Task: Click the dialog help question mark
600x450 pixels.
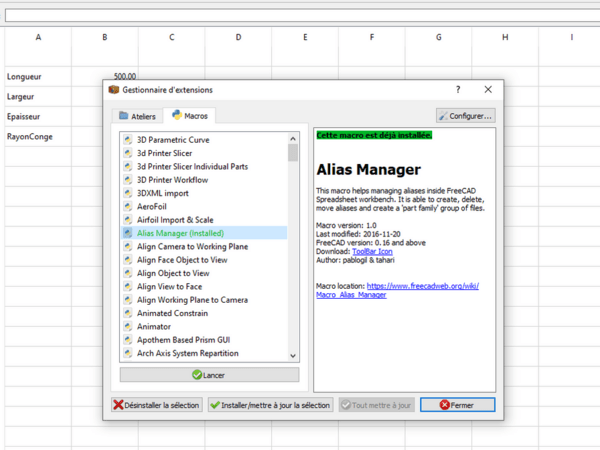Action: click(458, 90)
